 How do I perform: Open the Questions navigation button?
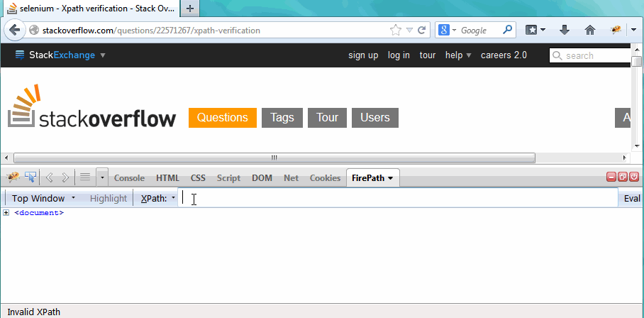click(x=223, y=118)
